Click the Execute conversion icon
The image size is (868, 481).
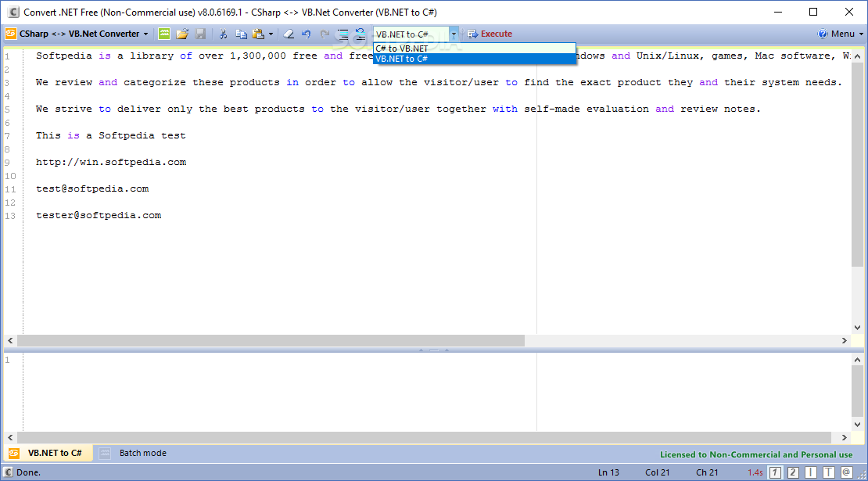(x=472, y=34)
